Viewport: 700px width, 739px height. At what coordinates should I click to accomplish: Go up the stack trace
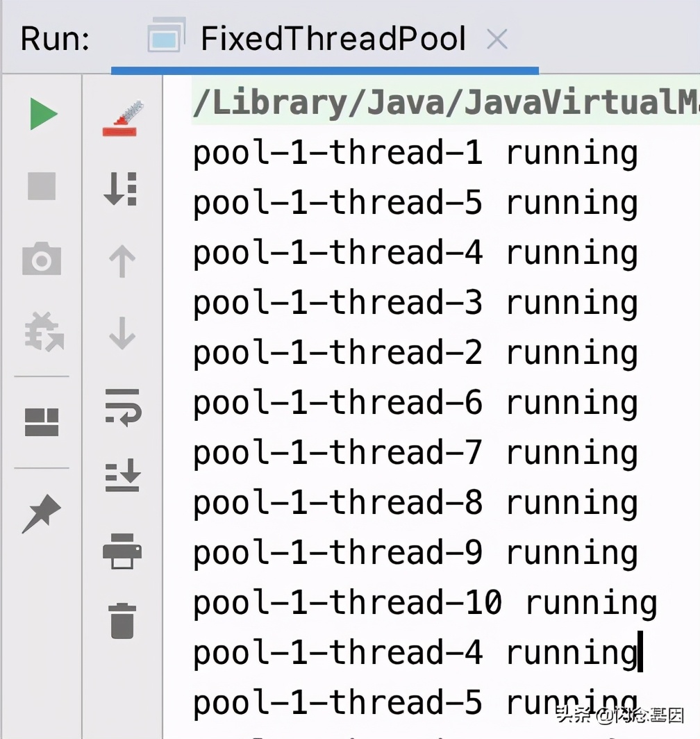(122, 261)
